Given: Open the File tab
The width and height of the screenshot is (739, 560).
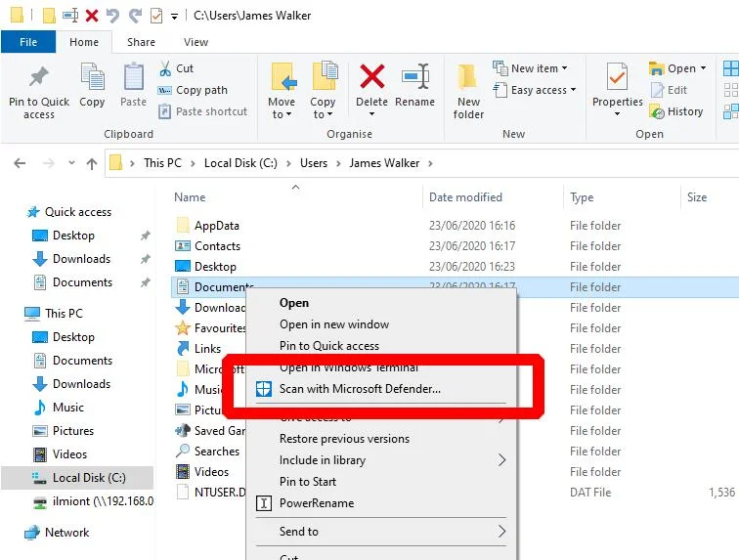Looking at the screenshot, I should tap(28, 42).
